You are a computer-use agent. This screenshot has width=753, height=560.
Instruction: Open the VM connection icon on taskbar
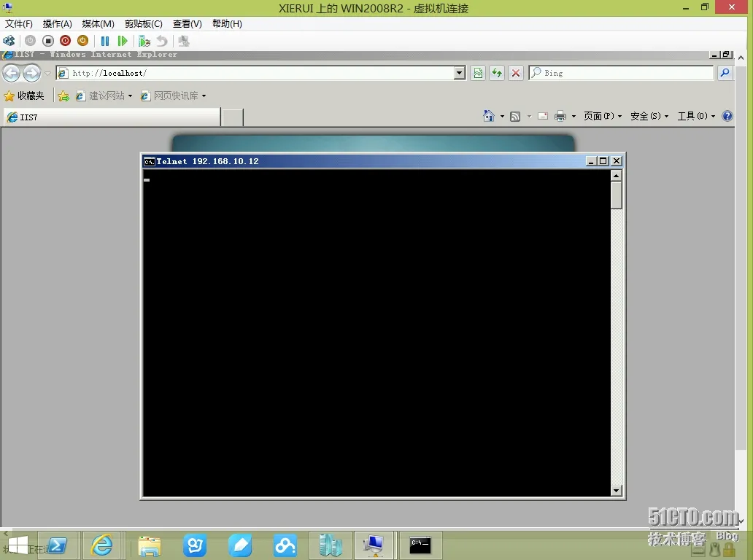[374, 545]
